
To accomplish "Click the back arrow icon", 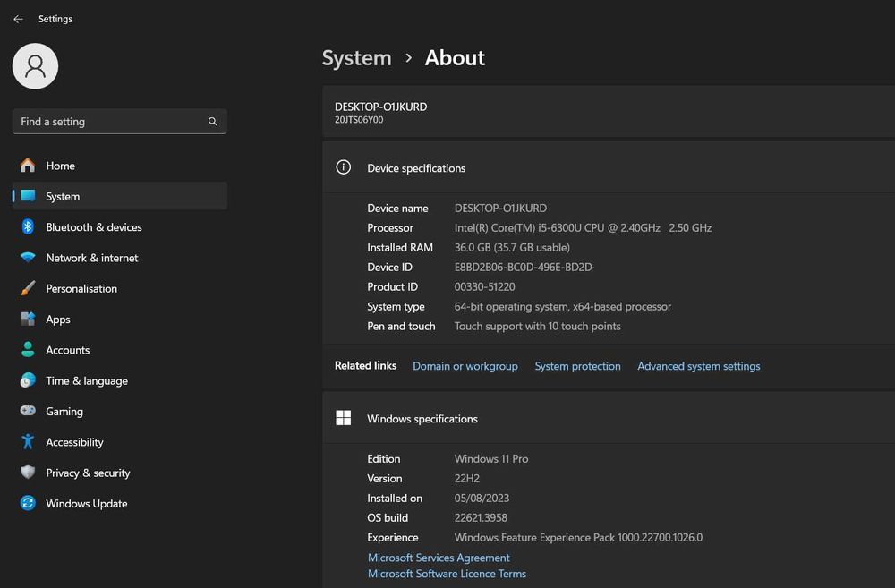I will 18,19.
